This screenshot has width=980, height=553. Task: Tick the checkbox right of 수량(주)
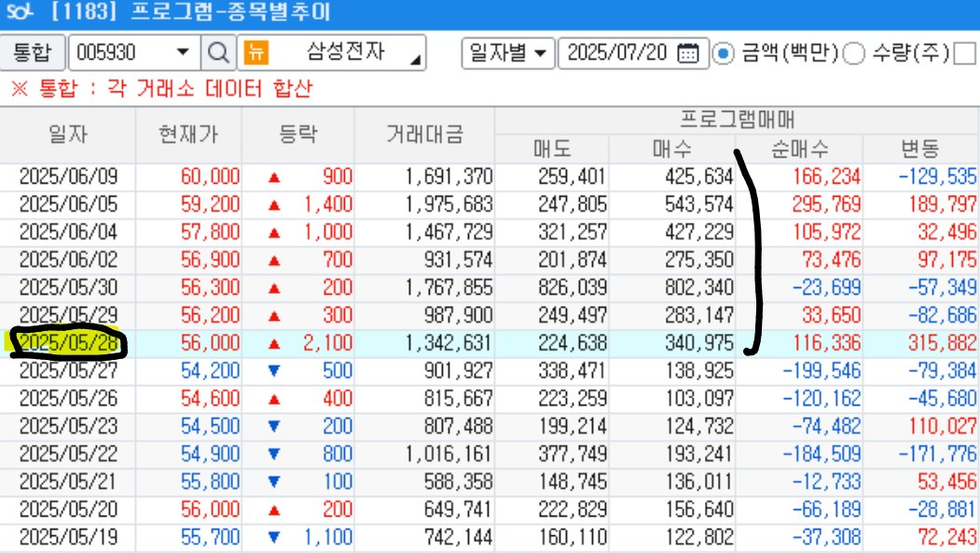pyautogui.click(x=966, y=54)
